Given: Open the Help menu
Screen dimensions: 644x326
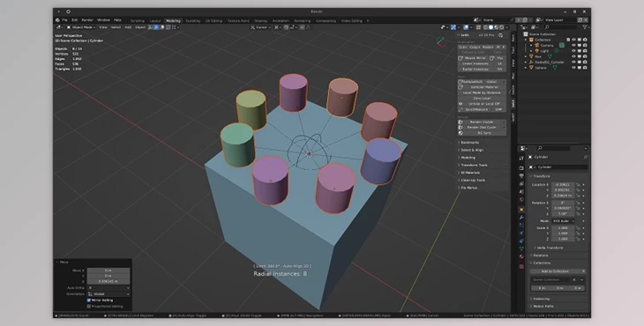Looking at the screenshot, I should [x=117, y=20].
